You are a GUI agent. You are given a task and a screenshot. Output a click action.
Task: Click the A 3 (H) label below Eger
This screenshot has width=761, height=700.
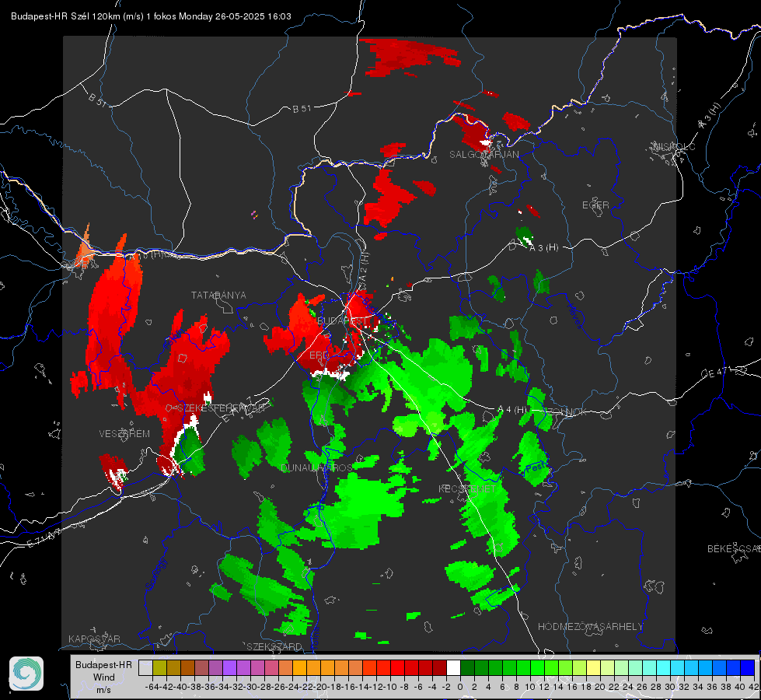pos(543,248)
